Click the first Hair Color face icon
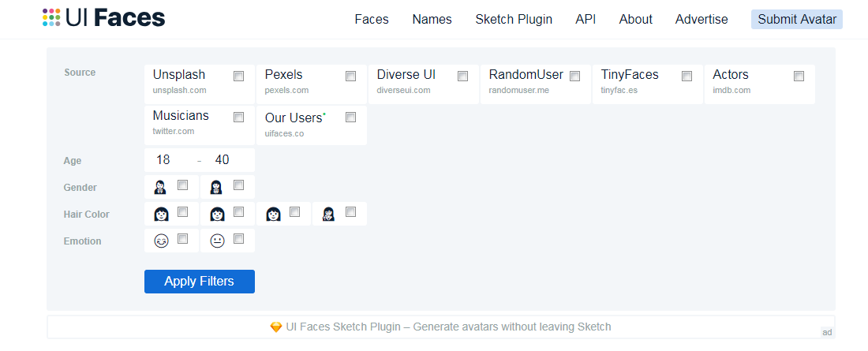 pos(160,214)
